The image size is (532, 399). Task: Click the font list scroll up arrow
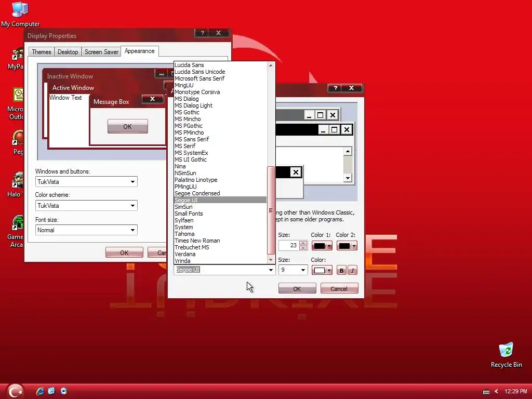pos(271,65)
